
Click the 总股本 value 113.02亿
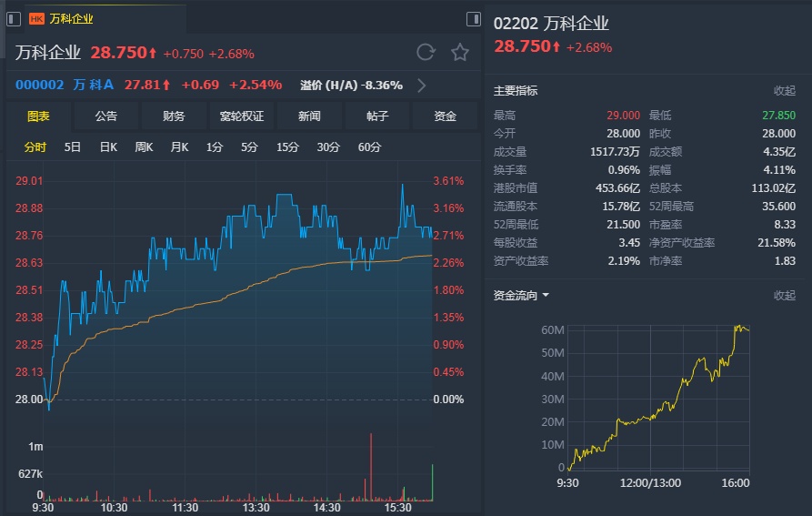tap(773, 188)
